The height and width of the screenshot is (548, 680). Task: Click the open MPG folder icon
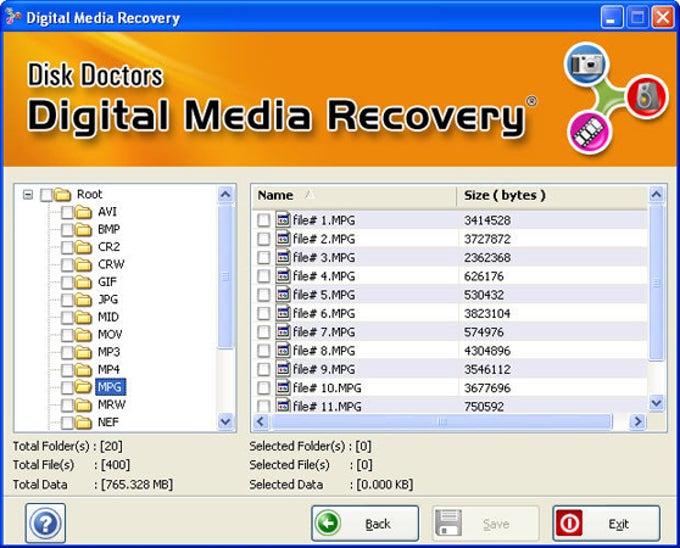click(83, 387)
